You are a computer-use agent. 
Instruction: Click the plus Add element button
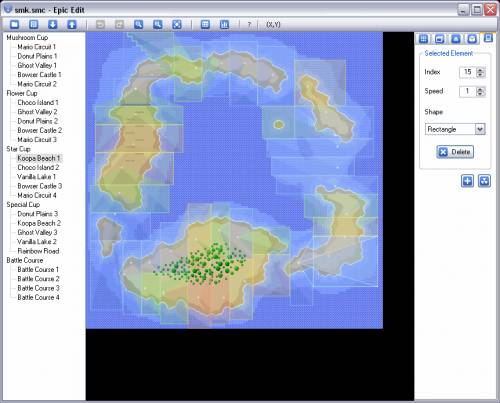(467, 181)
